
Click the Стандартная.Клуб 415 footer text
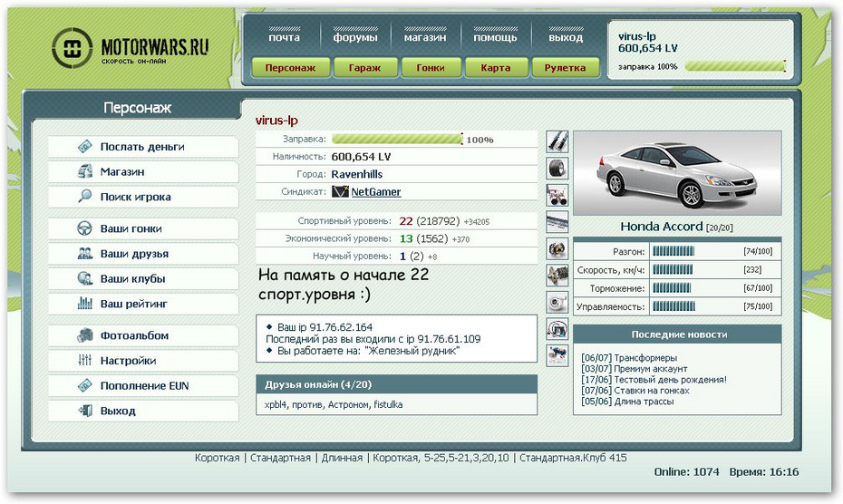click(x=573, y=458)
